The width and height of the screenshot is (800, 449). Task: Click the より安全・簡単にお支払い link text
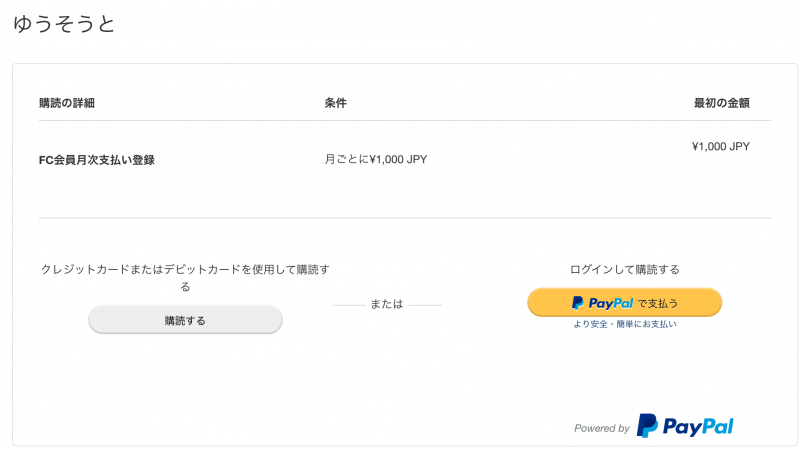624,324
